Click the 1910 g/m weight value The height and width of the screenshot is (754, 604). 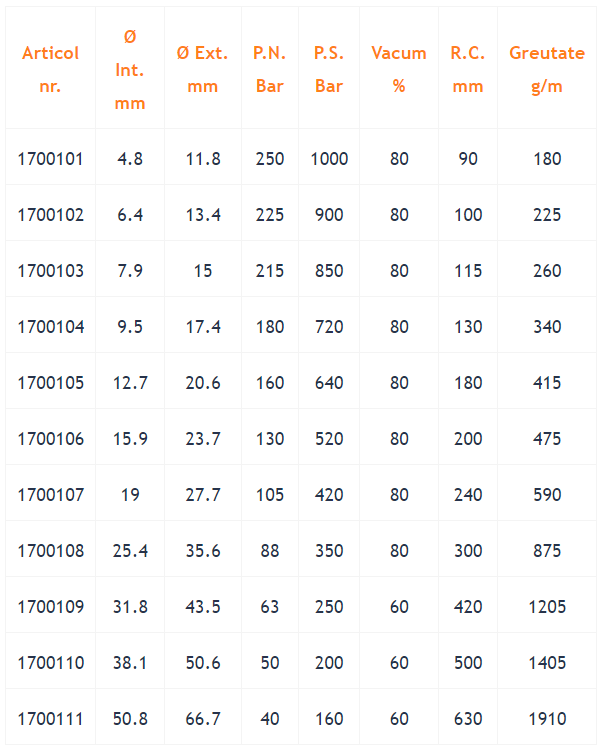point(547,719)
